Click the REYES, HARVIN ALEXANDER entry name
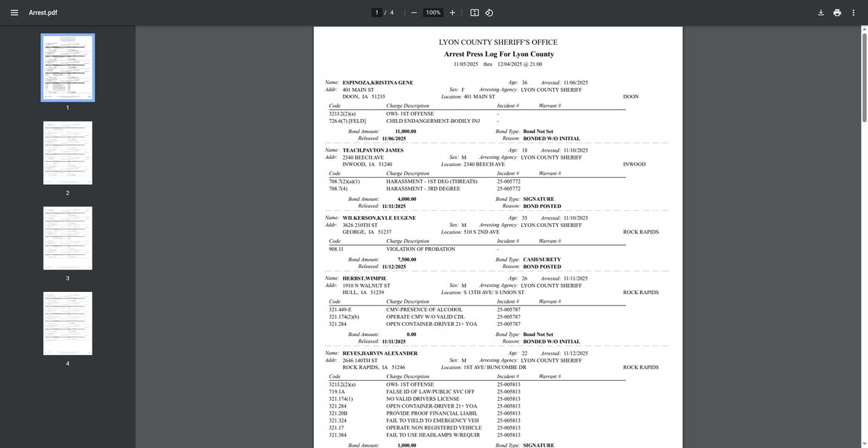This screenshot has width=868, height=448. pyautogui.click(x=380, y=353)
